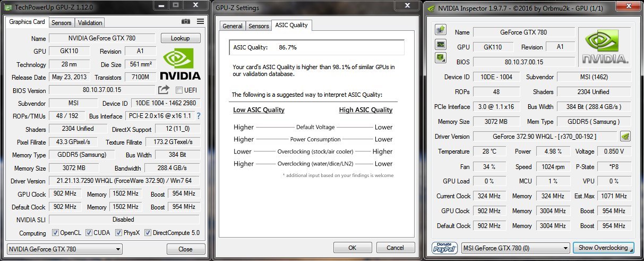The image size is (644, 261).
Task: Click the Temperature value 28 °C
Action: (x=490, y=151)
